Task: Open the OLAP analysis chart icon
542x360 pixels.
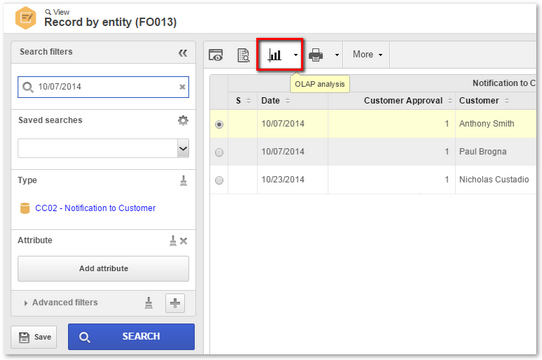Action: 275,55
